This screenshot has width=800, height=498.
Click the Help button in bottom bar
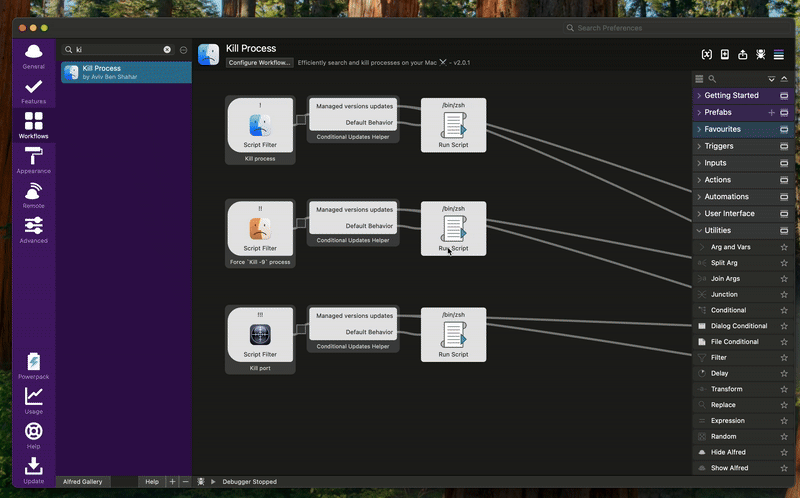pyautogui.click(x=152, y=482)
